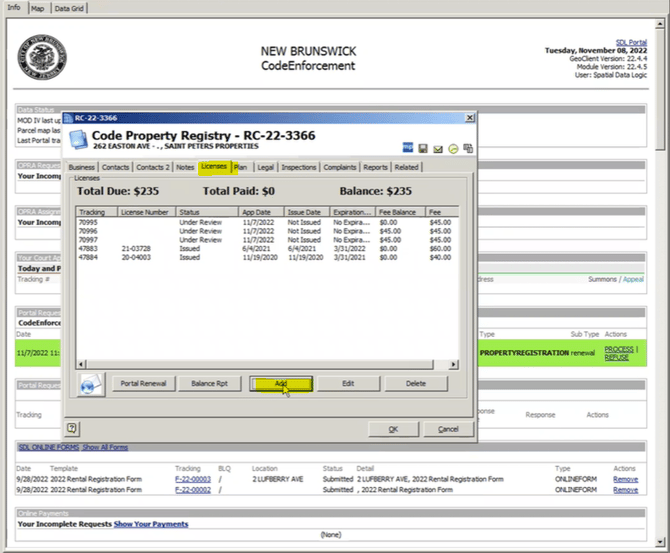Select the Data Grid tab
Screen dimensions: 670x553
(x=69, y=8)
